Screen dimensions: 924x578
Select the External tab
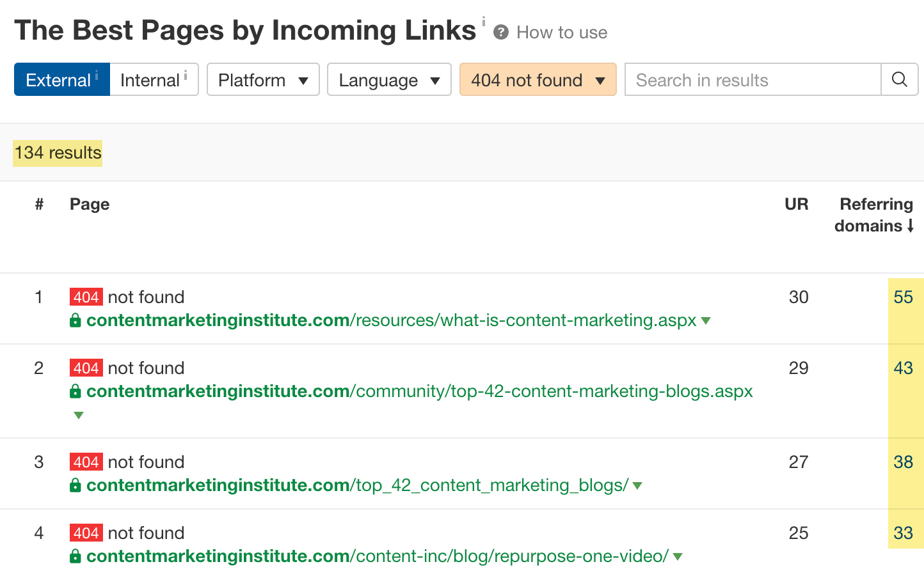click(x=60, y=79)
